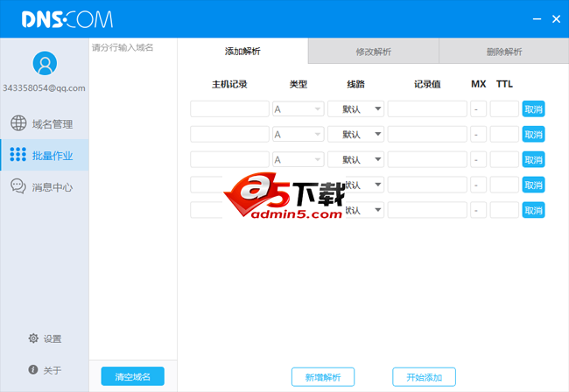569x392 pixels.
Task: Click 新增解析 button
Action: click(x=323, y=377)
